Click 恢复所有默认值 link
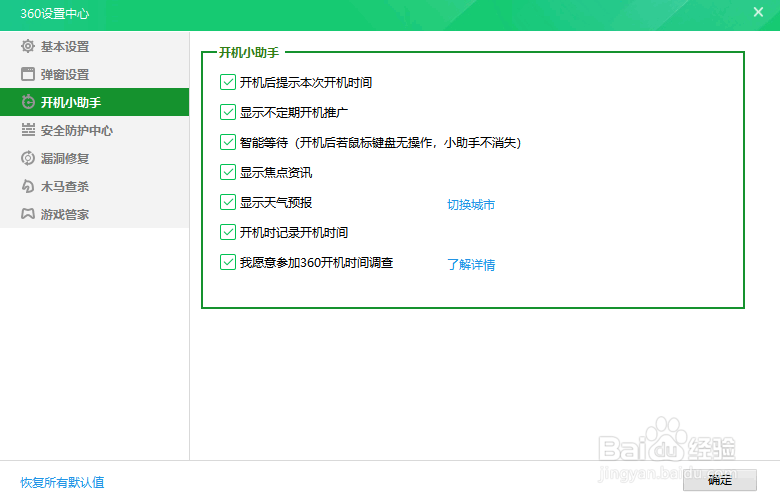Screen dimensions: 780x500 62,482
